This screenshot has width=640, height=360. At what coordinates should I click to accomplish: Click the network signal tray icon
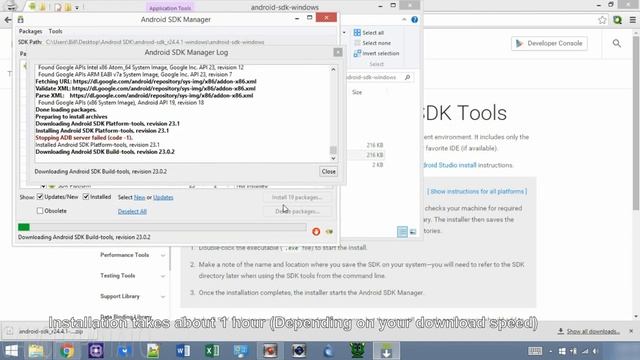585,351
